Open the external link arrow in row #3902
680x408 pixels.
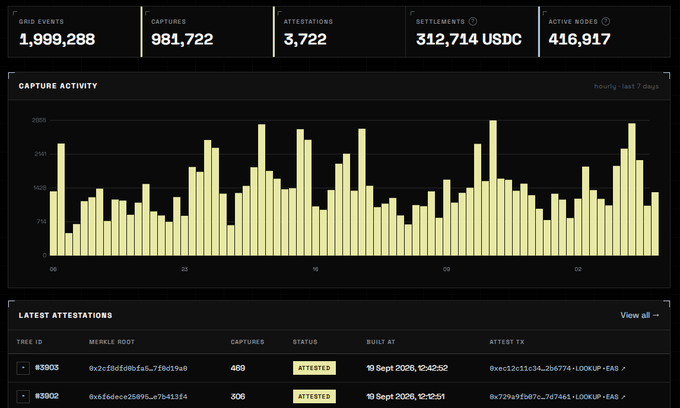623,397
